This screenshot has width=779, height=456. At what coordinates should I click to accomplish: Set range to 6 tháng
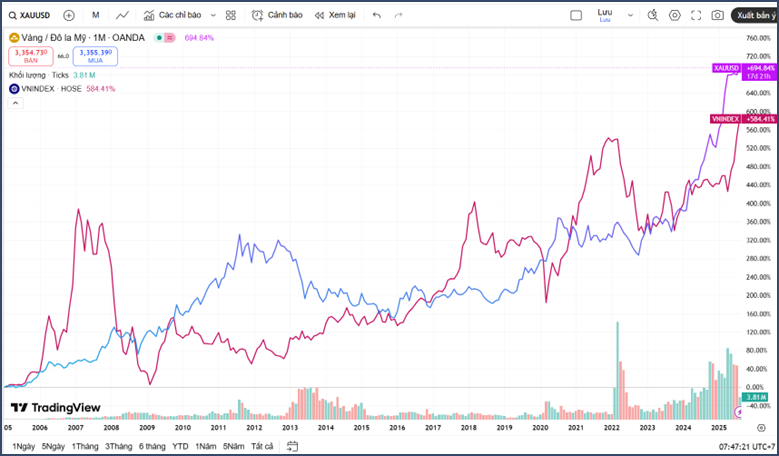152,446
